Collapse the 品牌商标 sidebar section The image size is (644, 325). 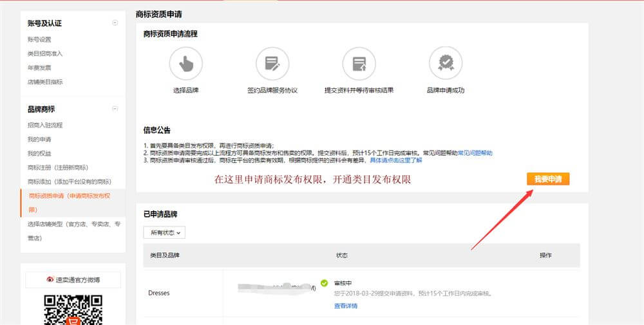(x=115, y=109)
